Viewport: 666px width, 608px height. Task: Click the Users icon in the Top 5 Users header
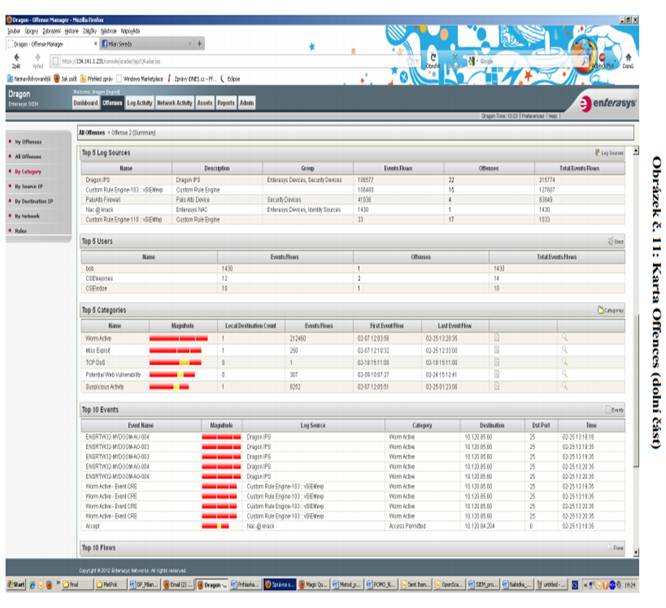click(x=610, y=241)
